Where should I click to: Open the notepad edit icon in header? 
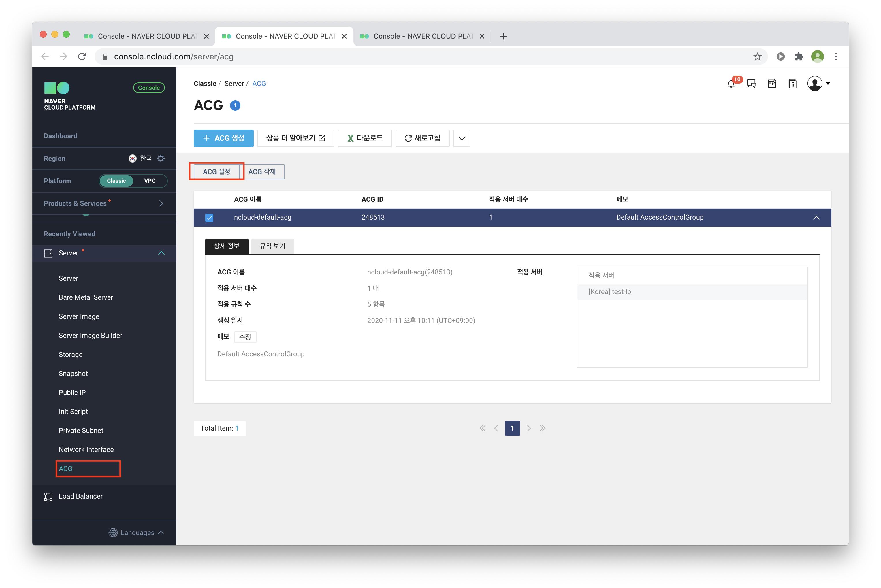pos(772,84)
